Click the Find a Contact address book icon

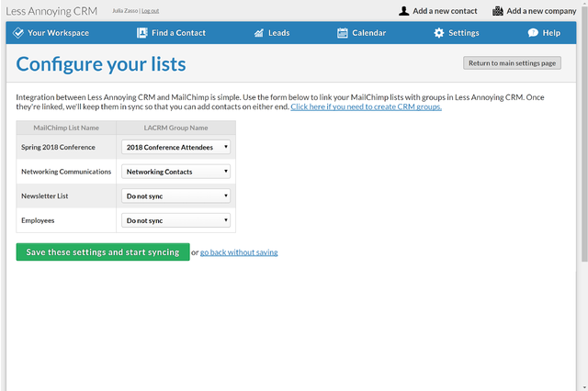click(x=141, y=33)
